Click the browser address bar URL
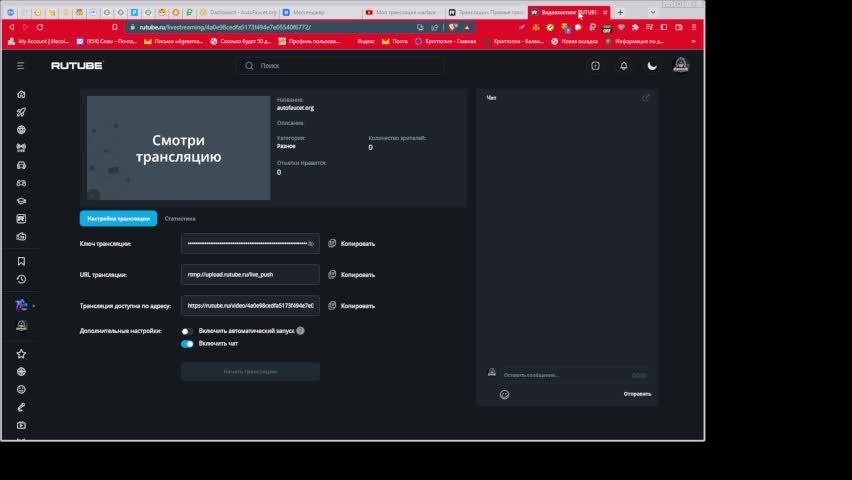Image resolution: width=852 pixels, height=480 pixels. [225, 27]
